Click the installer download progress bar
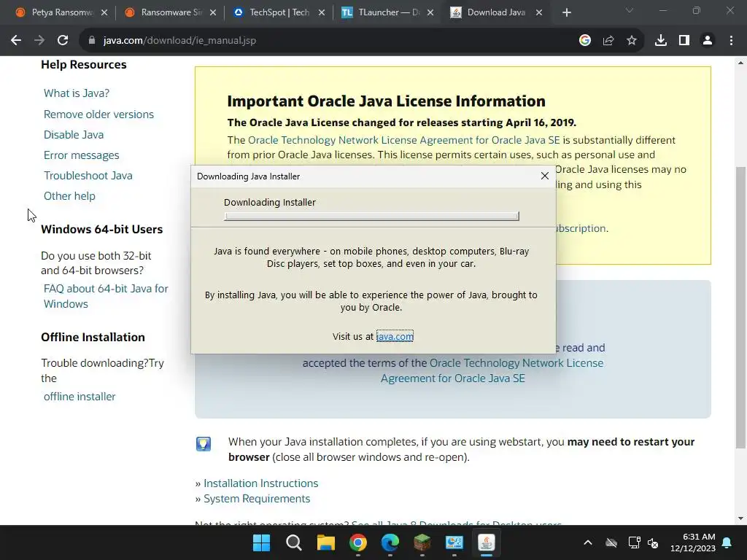747x560 pixels. pyautogui.click(x=371, y=216)
